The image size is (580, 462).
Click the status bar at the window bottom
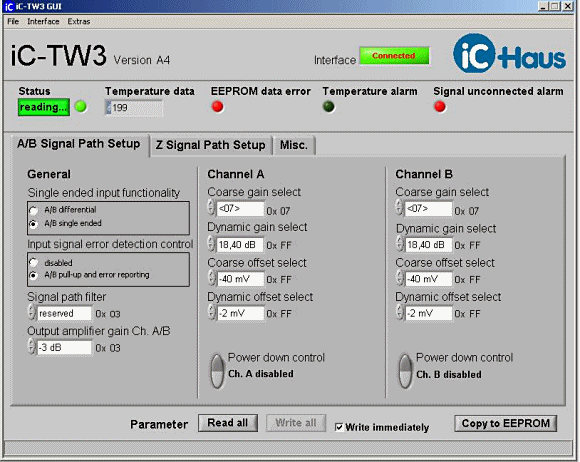(x=288, y=448)
